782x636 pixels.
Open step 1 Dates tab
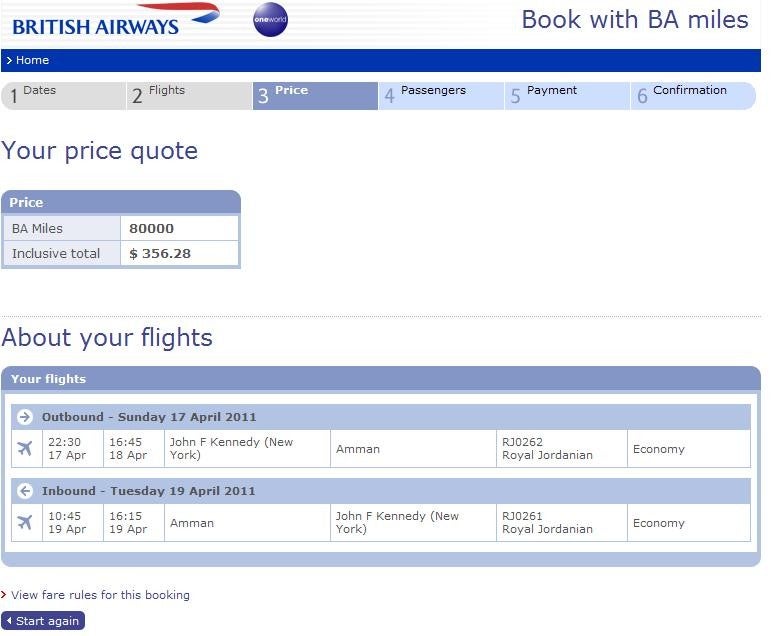[63, 95]
